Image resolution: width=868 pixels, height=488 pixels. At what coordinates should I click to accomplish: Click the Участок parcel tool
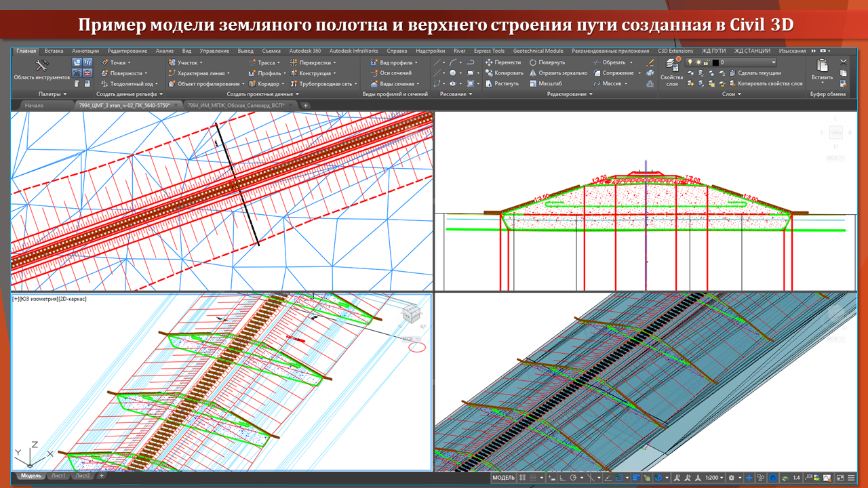(184, 62)
